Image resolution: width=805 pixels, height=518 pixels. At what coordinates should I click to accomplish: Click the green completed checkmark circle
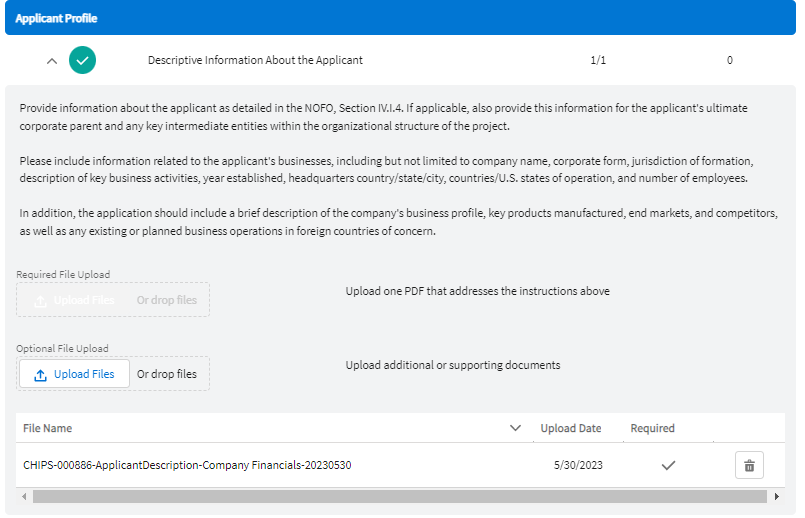coord(83,60)
